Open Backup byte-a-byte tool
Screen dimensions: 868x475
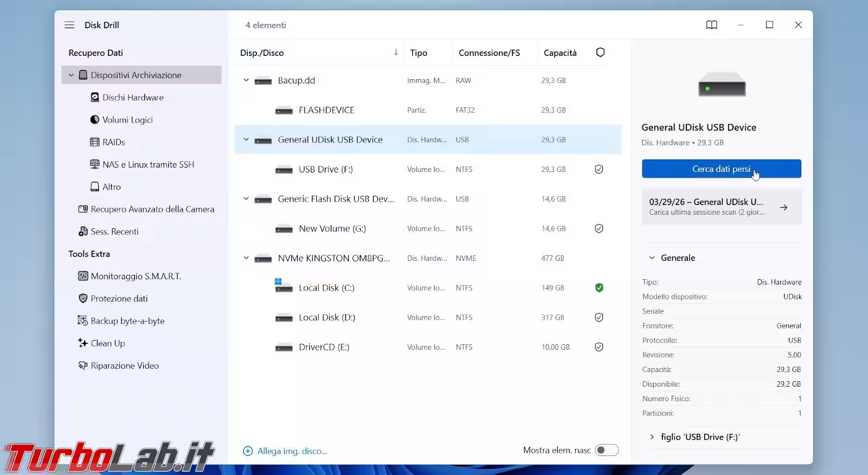pos(127,320)
